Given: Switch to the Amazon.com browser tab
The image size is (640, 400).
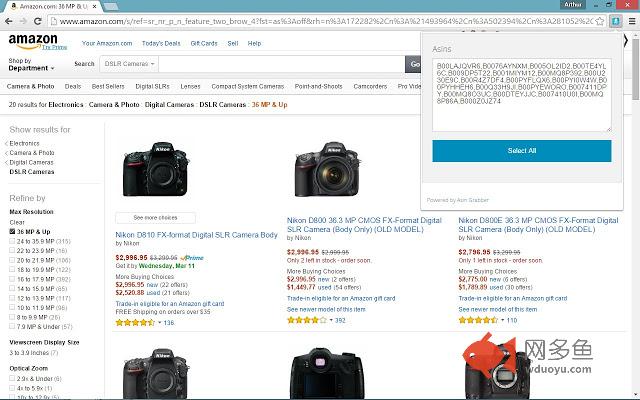Looking at the screenshot, I should [53, 6].
